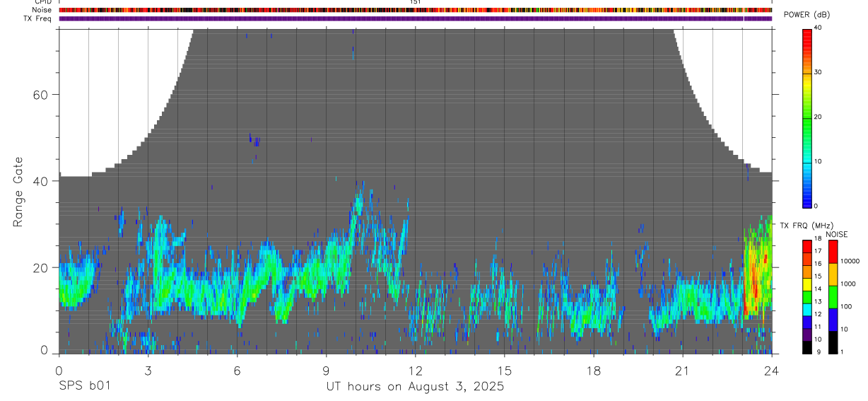
Task: Click the Range Gate y-axis title
Action: point(18,192)
